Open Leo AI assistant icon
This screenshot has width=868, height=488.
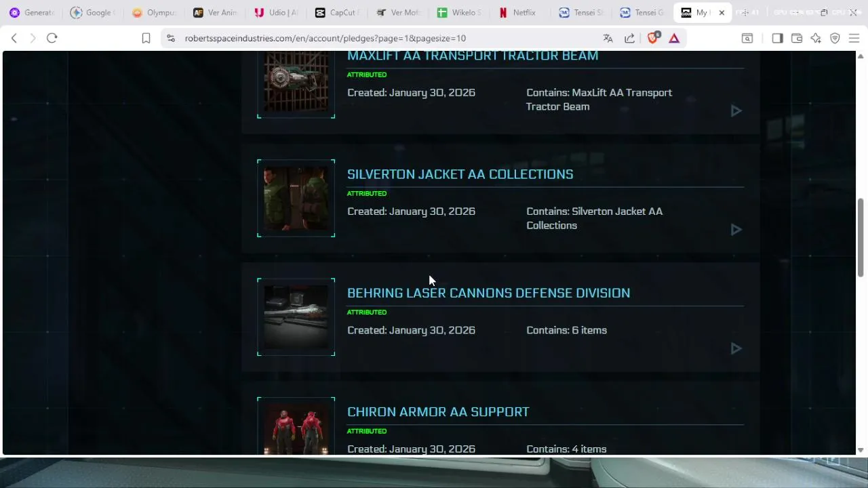(816, 39)
